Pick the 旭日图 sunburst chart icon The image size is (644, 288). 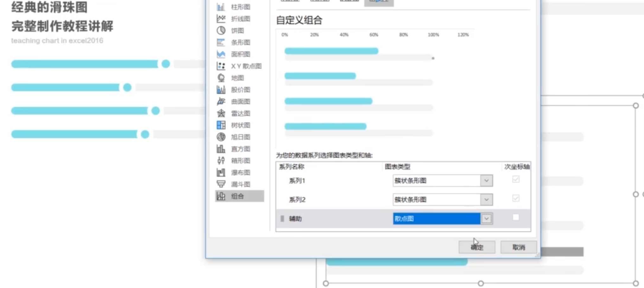[x=221, y=137]
